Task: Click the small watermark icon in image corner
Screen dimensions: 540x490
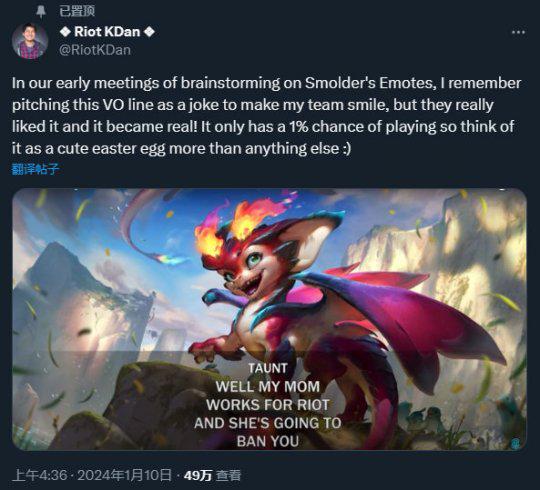Action: point(516,442)
